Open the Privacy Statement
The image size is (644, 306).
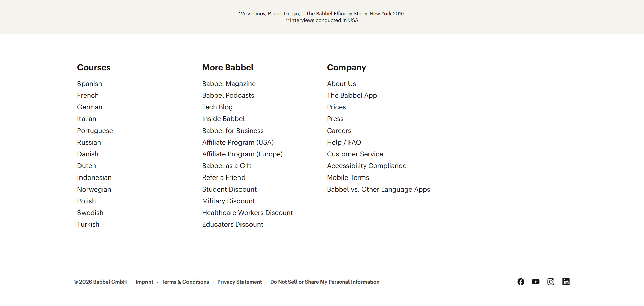[x=239, y=282]
